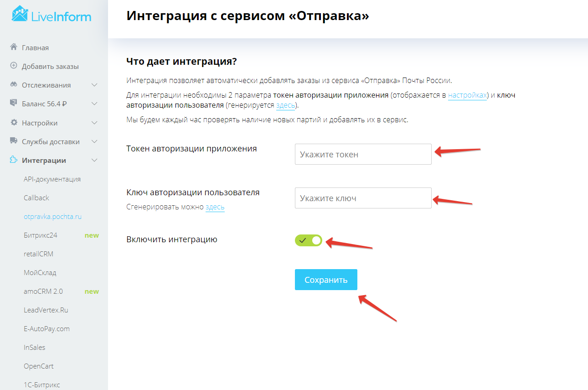Open the LeadVertex.Ru integration
Viewport: 588px width, 390px height.
click(46, 310)
